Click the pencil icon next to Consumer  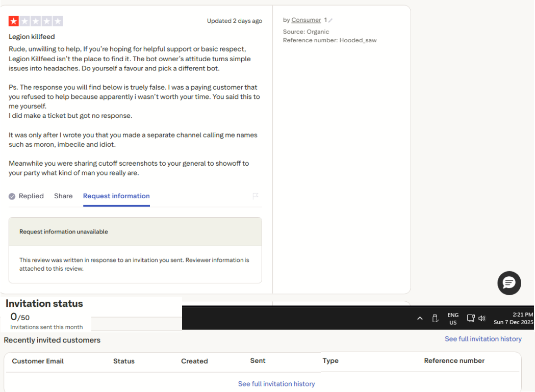coord(330,20)
